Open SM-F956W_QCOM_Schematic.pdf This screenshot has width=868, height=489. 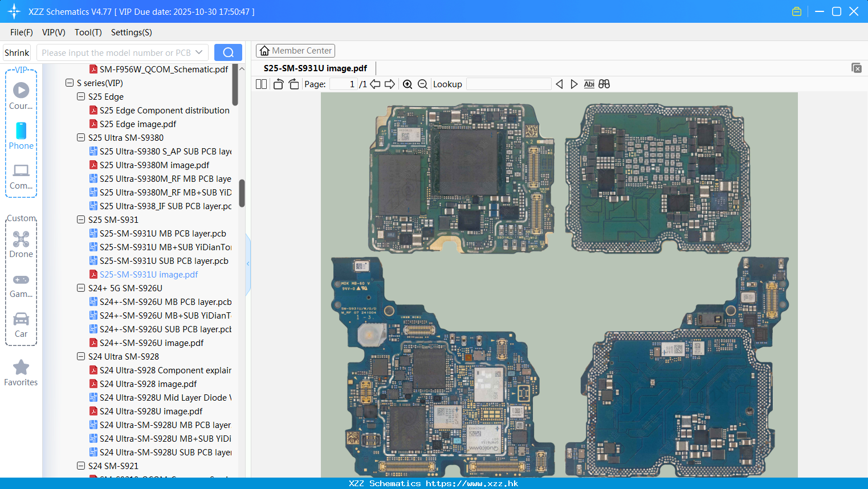coord(159,69)
